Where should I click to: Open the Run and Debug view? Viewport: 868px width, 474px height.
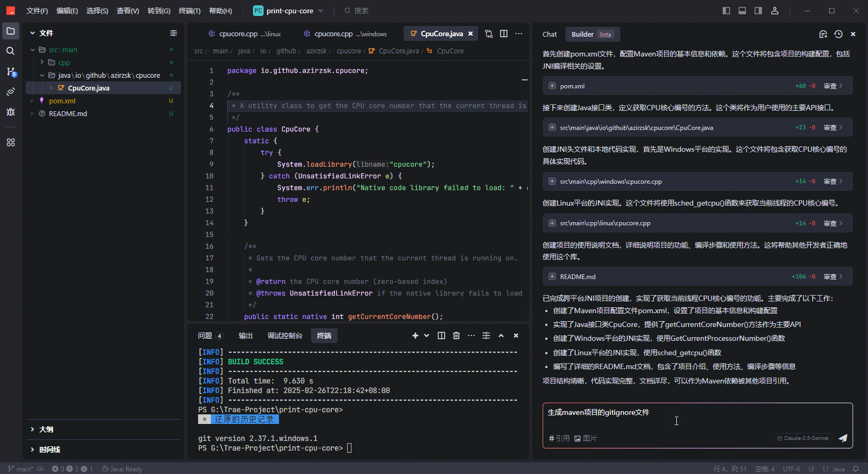coord(10,112)
